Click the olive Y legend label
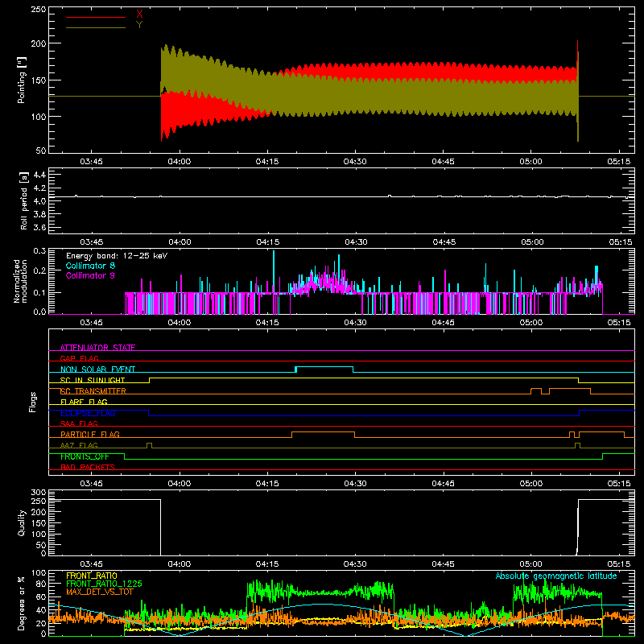Image resolution: width=644 pixels, height=644 pixels. click(x=139, y=25)
